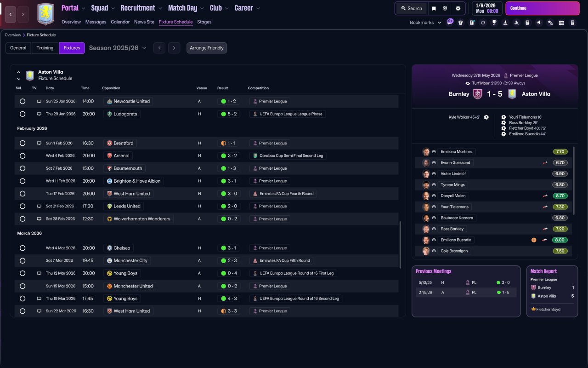The image size is (588, 368).
Task: Click the Wolverhampton Wanderers club badge
Action: [x=109, y=219]
